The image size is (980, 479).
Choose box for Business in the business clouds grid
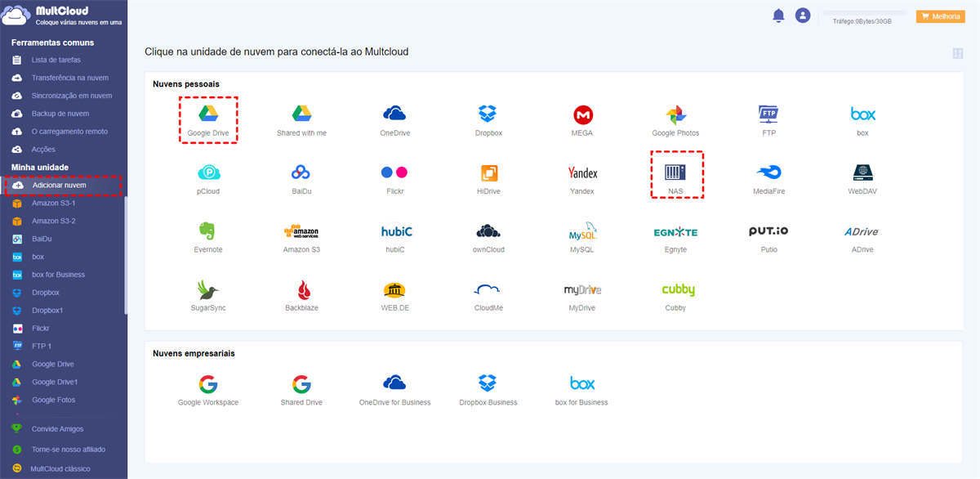(582, 383)
